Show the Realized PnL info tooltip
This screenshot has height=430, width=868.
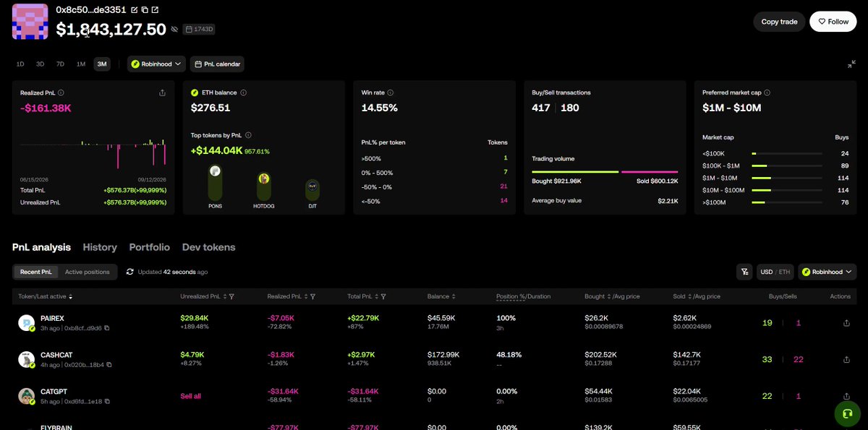(x=61, y=93)
